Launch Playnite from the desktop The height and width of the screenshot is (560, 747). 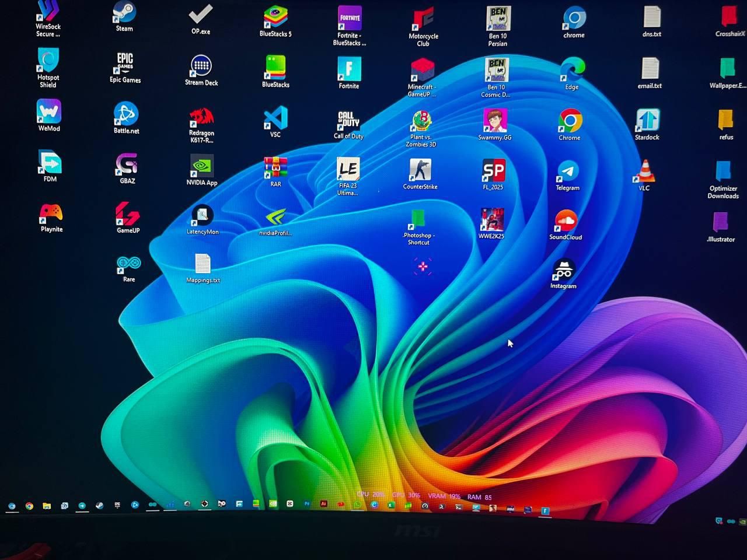51,218
